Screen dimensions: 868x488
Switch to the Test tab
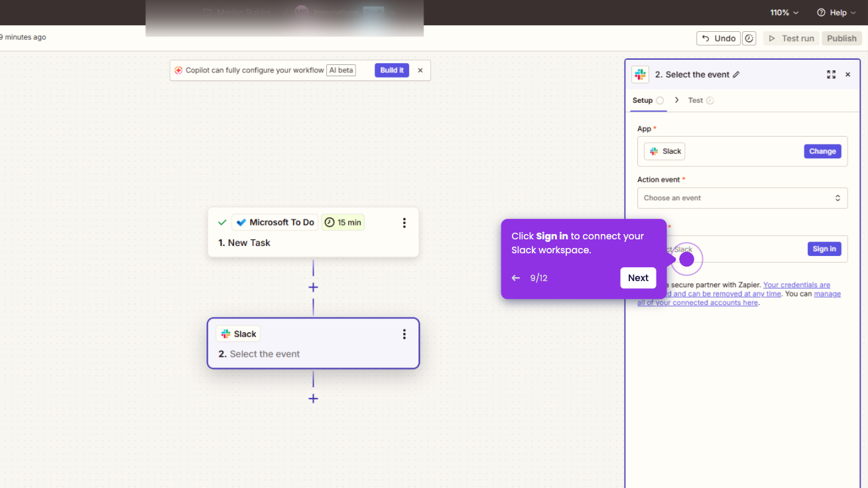701,101
